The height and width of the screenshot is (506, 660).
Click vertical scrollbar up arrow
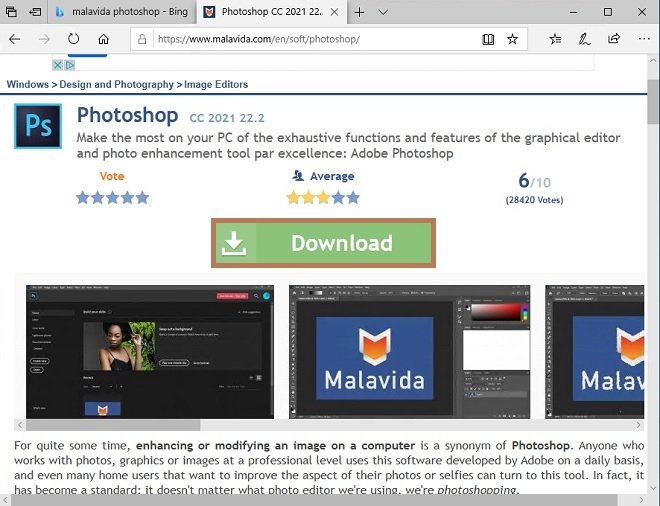[653, 61]
